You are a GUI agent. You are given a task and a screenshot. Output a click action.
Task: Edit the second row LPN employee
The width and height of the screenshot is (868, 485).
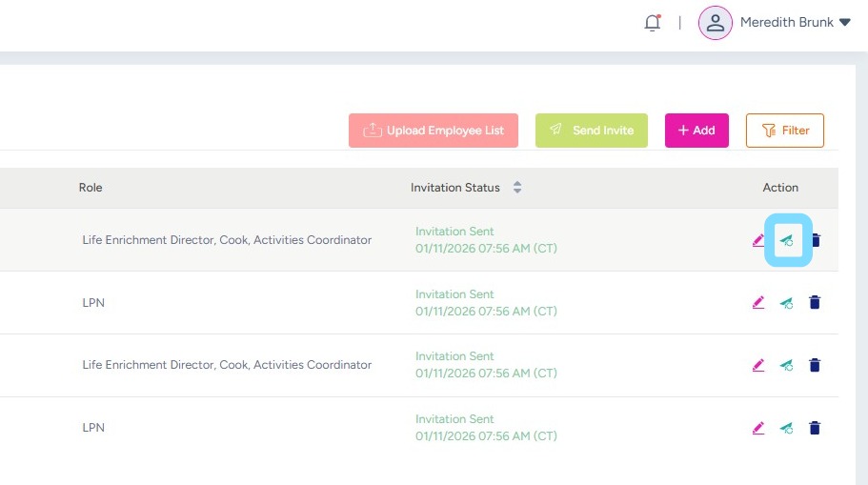758,303
